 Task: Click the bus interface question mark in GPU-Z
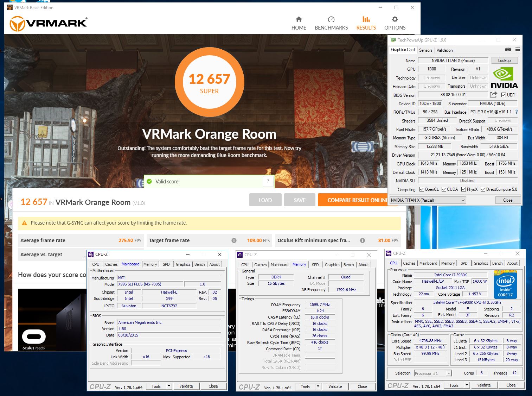516,112
